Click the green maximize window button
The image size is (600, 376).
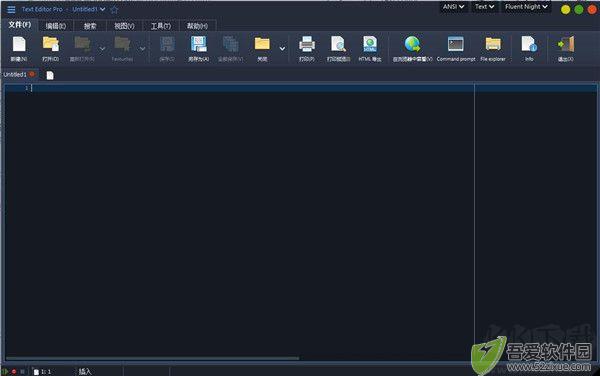(x=579, y=10)
